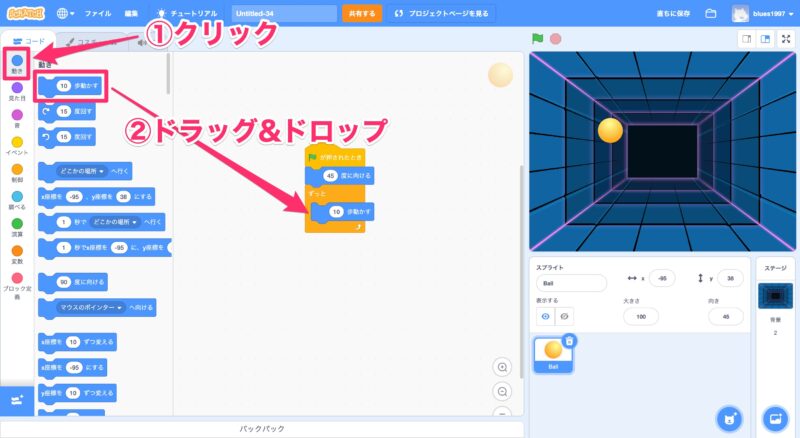This screenshot has height=438, width=800.
Task: Show the sprite using the eye icon
Action: click(545, 316)
